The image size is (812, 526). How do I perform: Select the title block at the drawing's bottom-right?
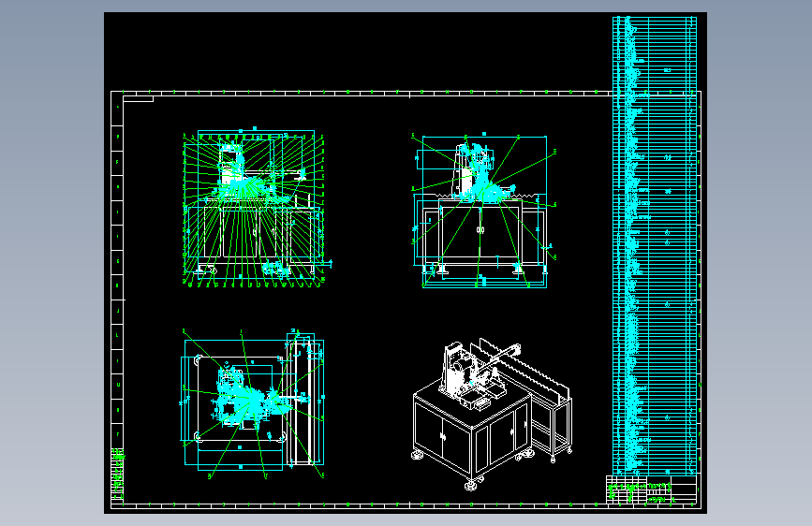click(651, 489)
